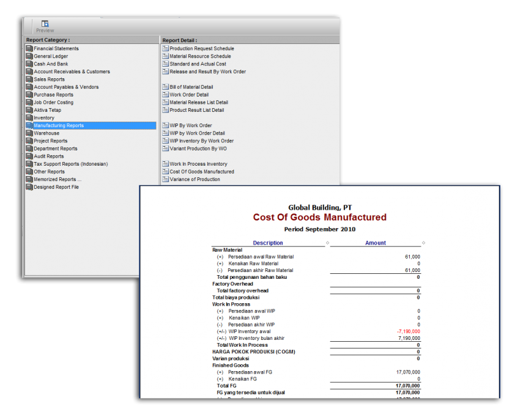Screen dimensions: 523x420
Task: Open Memorized Reports category
Action: [x=57, y=180]
